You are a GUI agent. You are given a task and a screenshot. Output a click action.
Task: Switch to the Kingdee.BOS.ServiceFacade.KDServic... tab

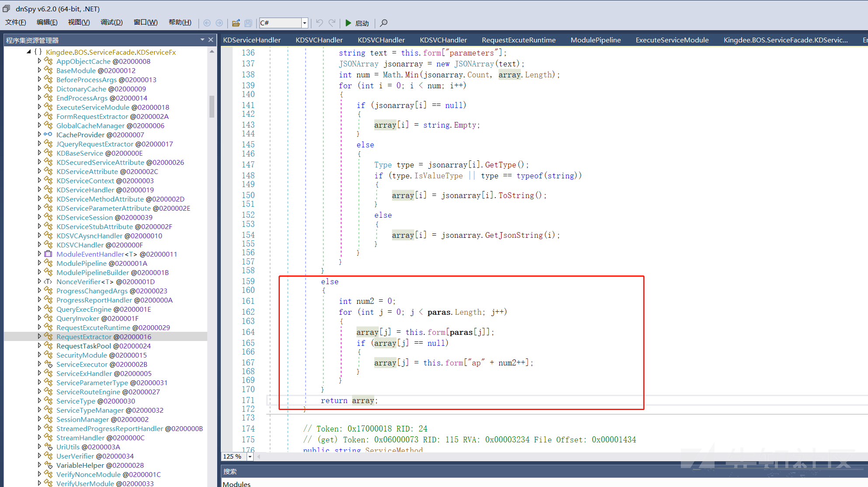[x=786, y=40]
